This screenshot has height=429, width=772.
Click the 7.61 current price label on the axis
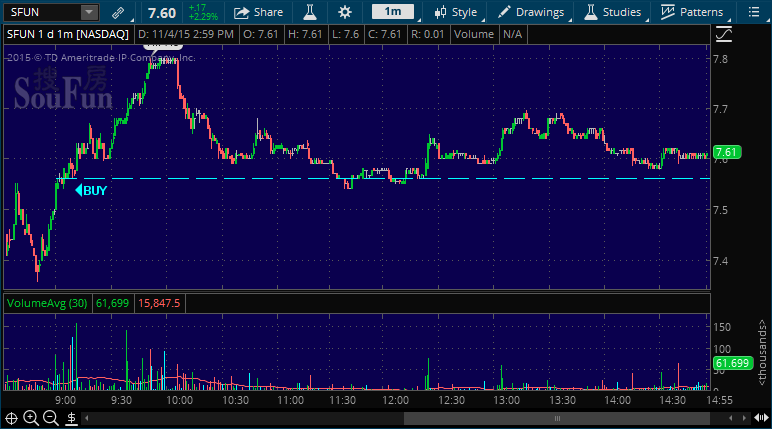coord(727,152)
